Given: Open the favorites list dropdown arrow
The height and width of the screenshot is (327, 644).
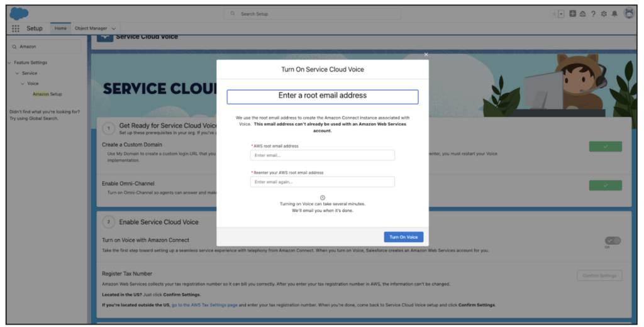Looking at the screenshot, I should click(561, 14).
